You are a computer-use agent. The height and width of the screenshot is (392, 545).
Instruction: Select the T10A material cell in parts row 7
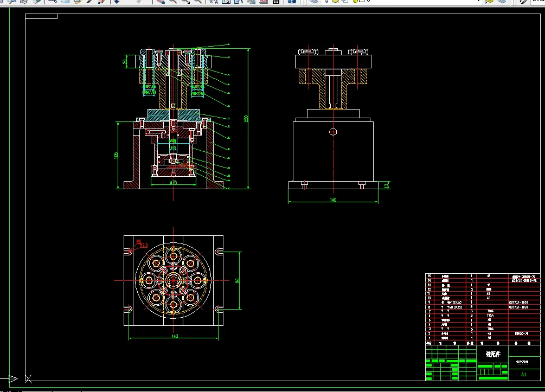490,311
